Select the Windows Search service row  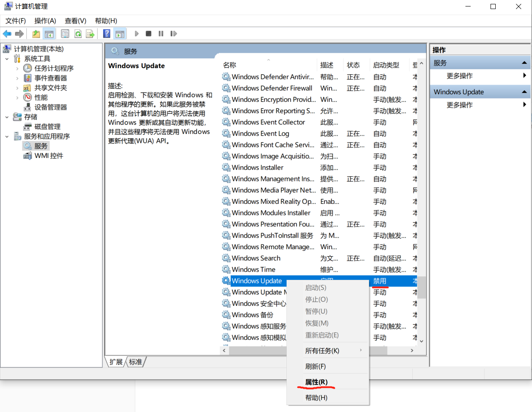pyautogui.click(x=319, y=258)
